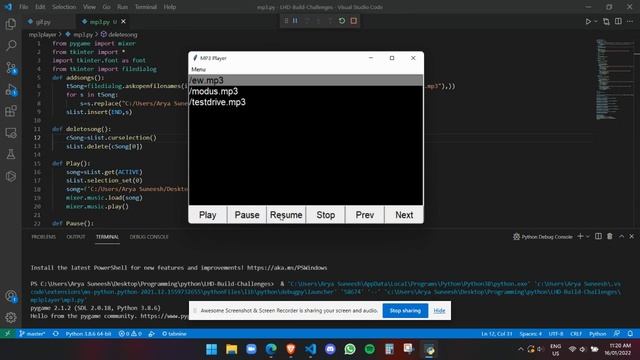Click Pause in the MP3 Player
640x360 pixels.
[247, 215]
